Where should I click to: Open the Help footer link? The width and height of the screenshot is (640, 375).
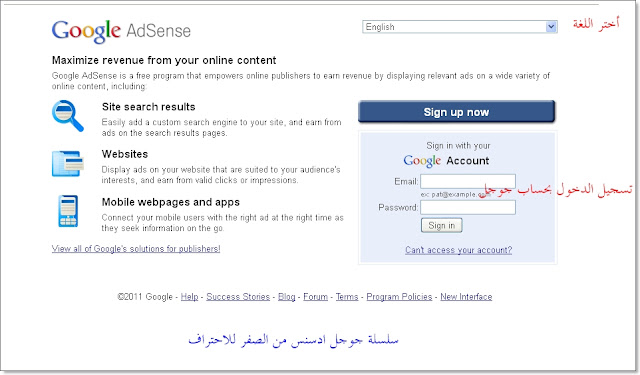coord(189,297)
